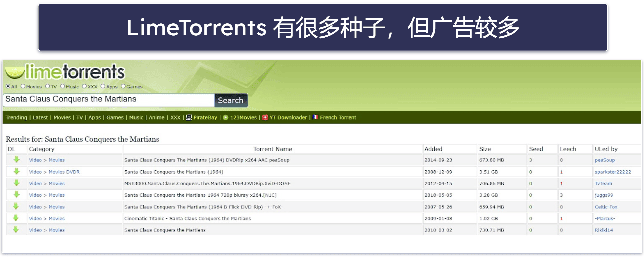Select the XXX search filter radio

coord(84,86)
